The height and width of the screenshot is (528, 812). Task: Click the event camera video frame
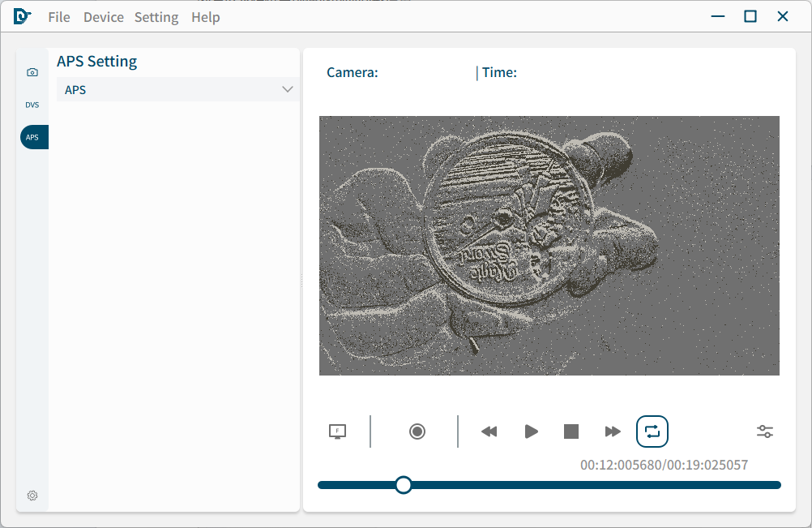(x=549, y=245)
